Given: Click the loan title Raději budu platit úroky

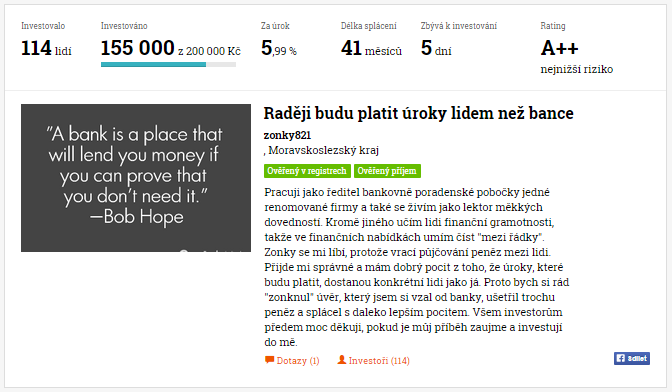Looking at the screenshot, I should coord(418,114).
